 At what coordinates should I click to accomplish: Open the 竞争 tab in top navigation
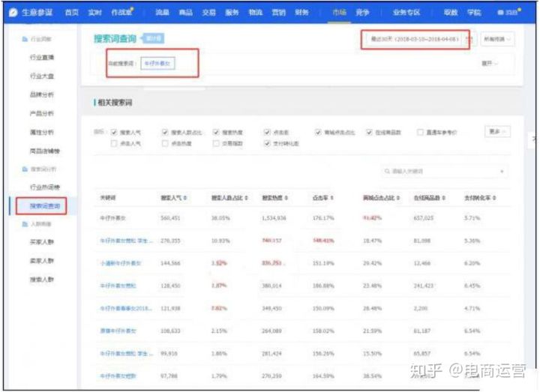coord(361,13)
